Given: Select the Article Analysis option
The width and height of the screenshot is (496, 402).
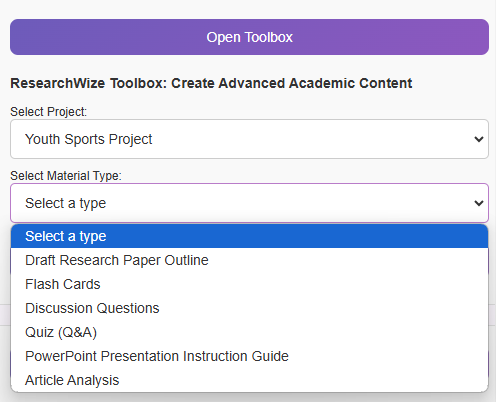Looking at the screenshot, I should (x=249, y=380).
